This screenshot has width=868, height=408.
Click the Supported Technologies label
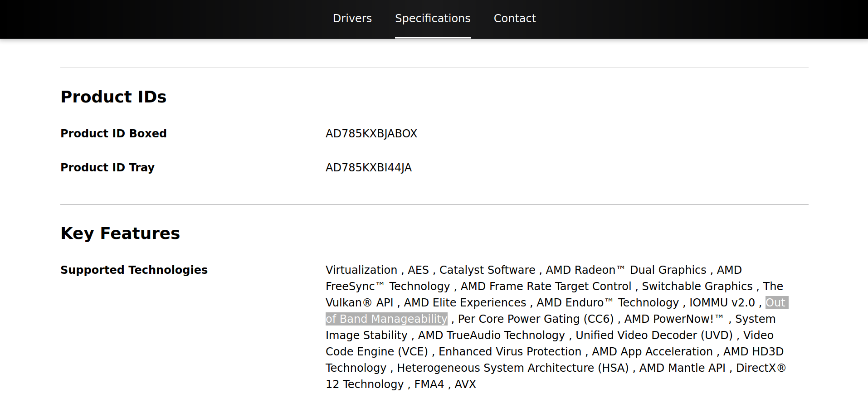(134, 270)
